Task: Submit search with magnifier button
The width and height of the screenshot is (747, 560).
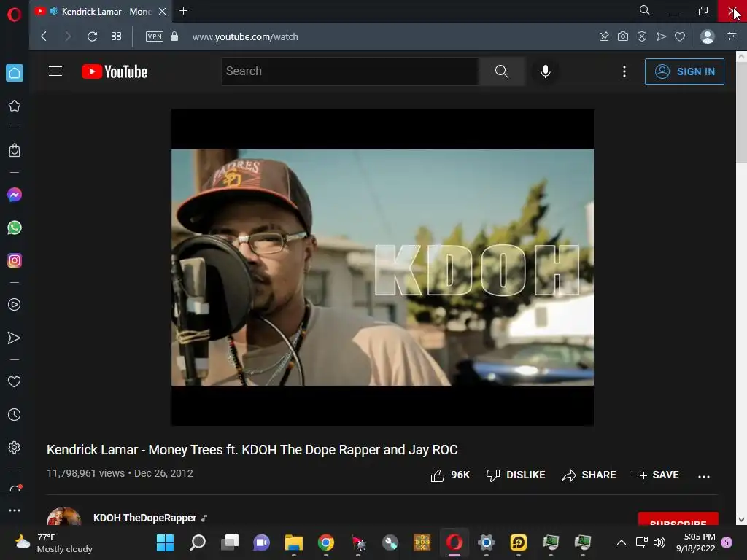Action: pos(502,71)
